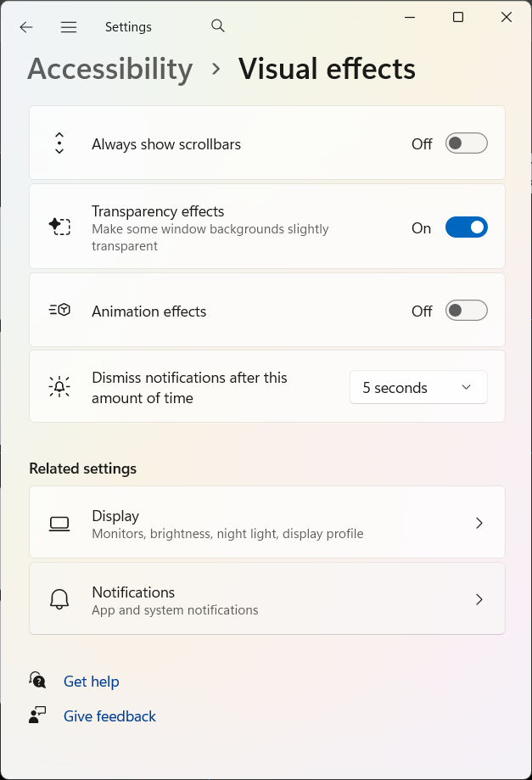
Task: Click the search magnifier icon
Action: (x=218, y=26)
